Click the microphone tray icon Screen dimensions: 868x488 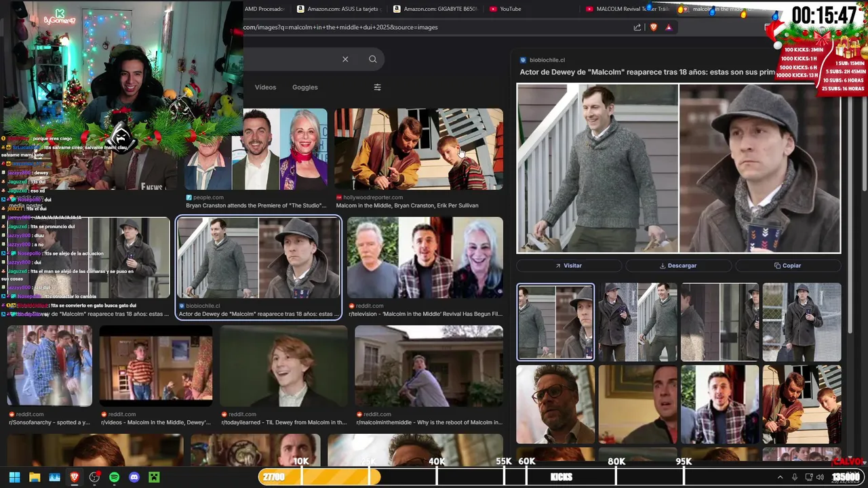point(795,477)
